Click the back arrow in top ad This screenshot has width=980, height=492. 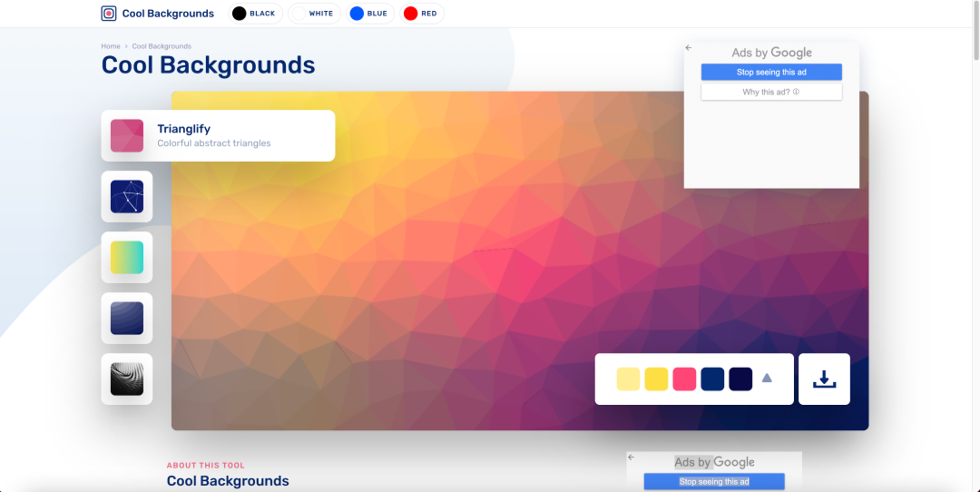click(x=688, y=48)
